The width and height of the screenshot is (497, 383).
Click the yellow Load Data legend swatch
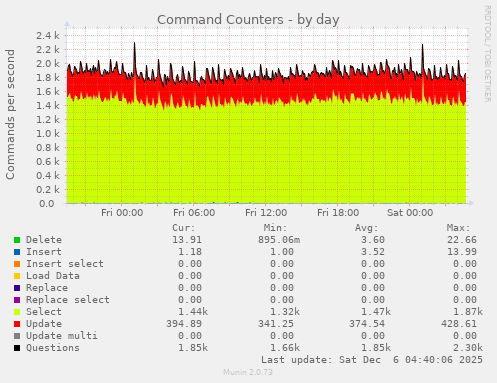[17, 276]
